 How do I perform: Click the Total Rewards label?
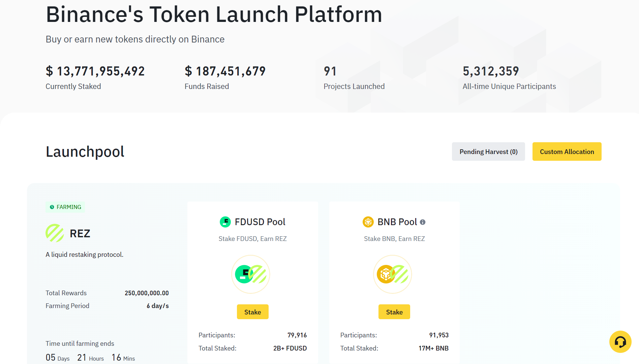[x=66, y=293]
